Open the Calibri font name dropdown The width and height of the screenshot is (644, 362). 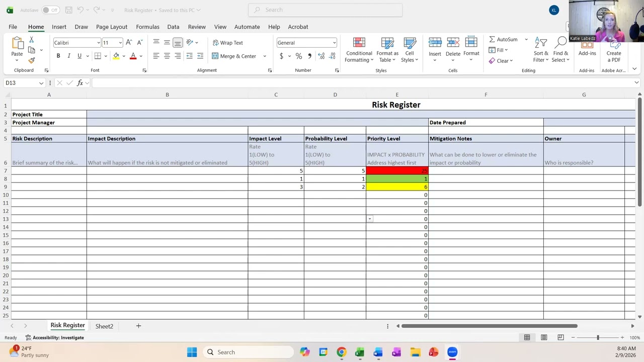pos(99,43)
